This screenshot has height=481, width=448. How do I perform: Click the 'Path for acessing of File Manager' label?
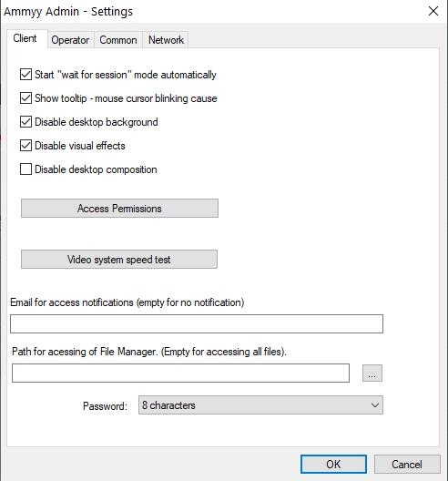(149, 352)
